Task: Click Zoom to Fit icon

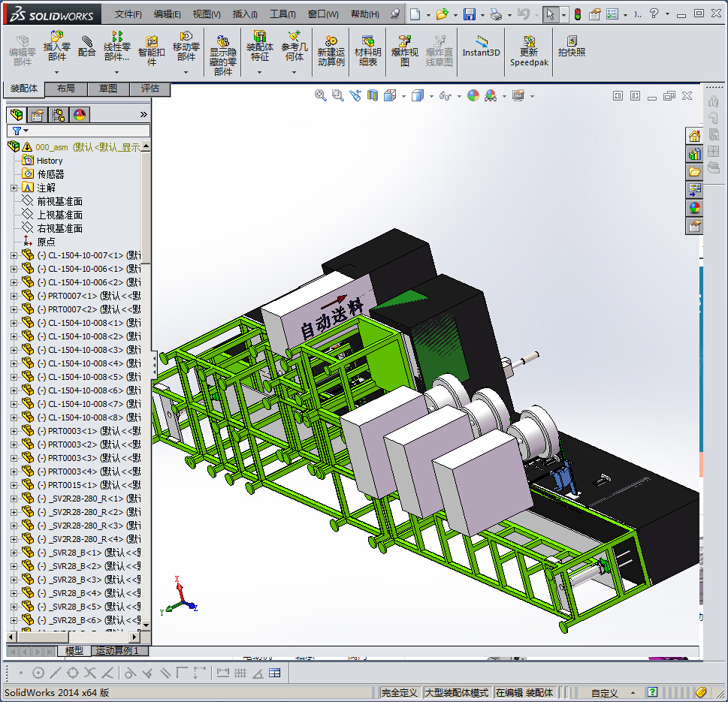Action: click(x=320, y=95)
